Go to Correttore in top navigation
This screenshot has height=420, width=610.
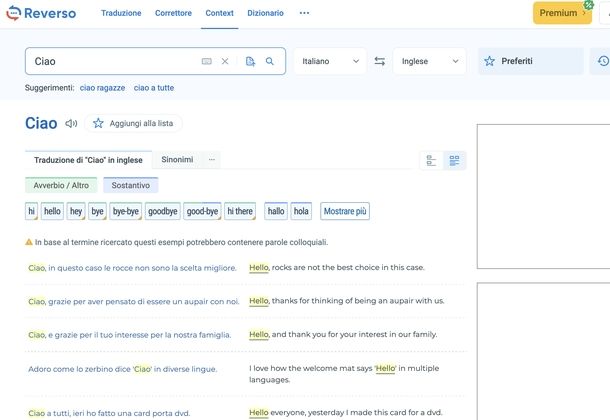[173, 13]
